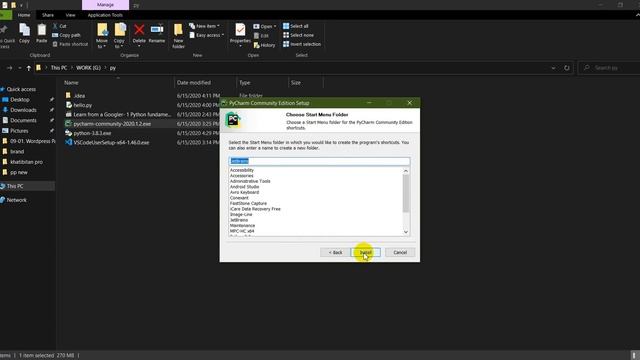Open Downloads in the sidebar
640x360 pixels.
click(23, 110)
